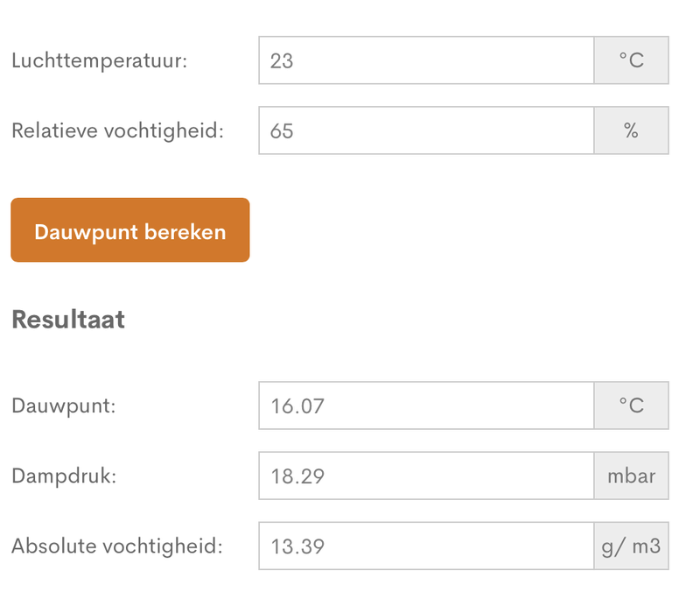The width and height of the screenshot is (700, 606).
Task: Click the value 65 in the humidity box
Action: pyautogui.click(x=282, y=131)
